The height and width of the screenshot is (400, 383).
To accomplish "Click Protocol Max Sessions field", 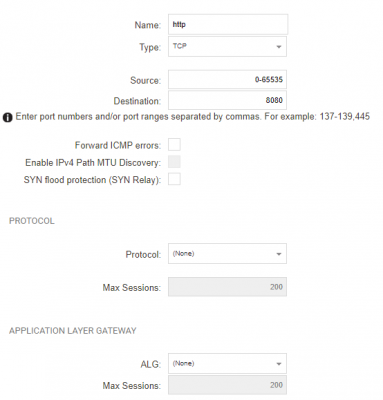I will click(227, 287).
